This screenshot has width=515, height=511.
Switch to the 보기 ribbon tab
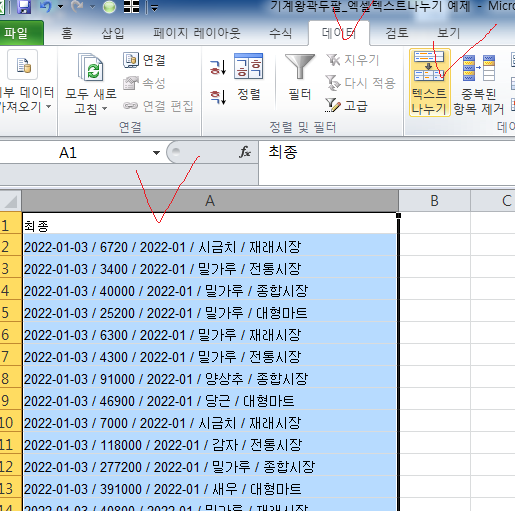pyautogui.click(x=448, y=33)
